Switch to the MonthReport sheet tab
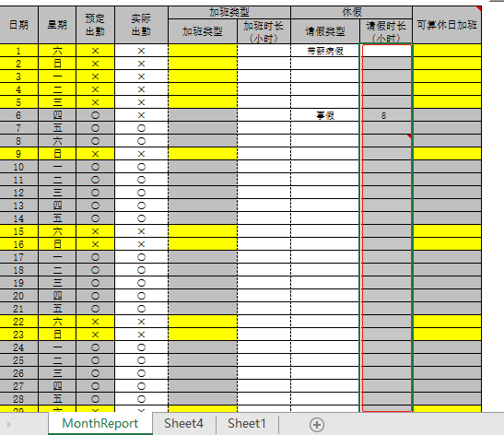The height and width of the screenshot is (435, 504). [x=100, y=423]
